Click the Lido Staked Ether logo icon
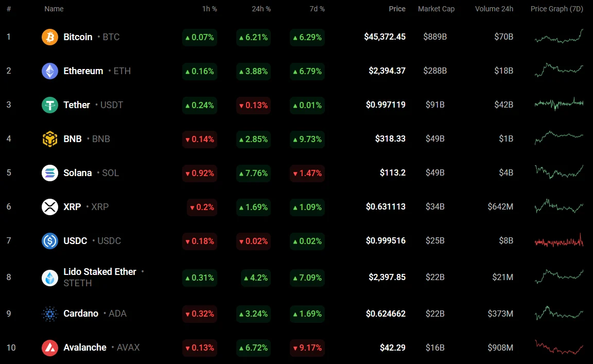 (50, 278)
